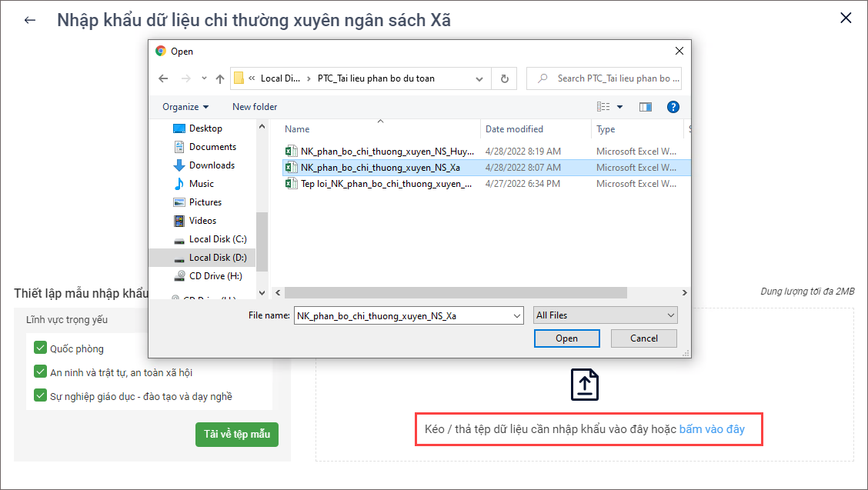Open the help question mark icon
The image size is (868, 490).
point(673,107)
